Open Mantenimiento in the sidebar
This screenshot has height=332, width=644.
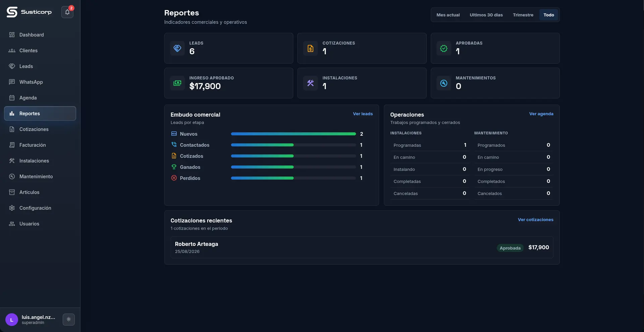40,177
